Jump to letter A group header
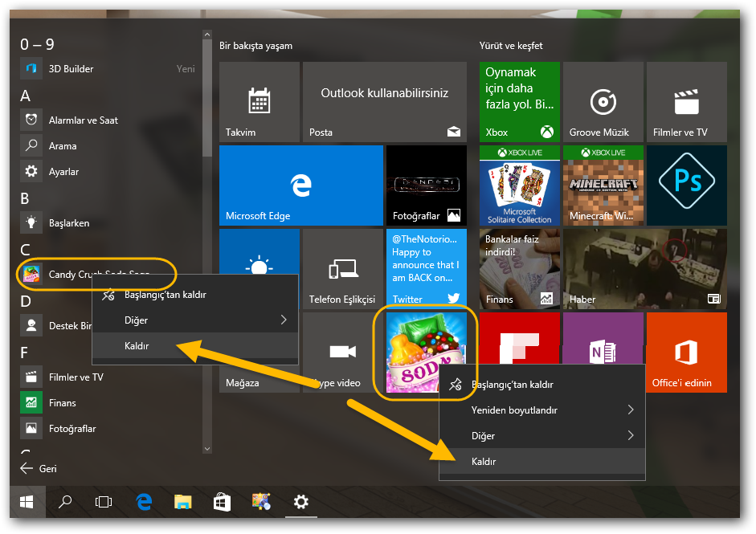 pyautogui.click(x=25, y=96)
